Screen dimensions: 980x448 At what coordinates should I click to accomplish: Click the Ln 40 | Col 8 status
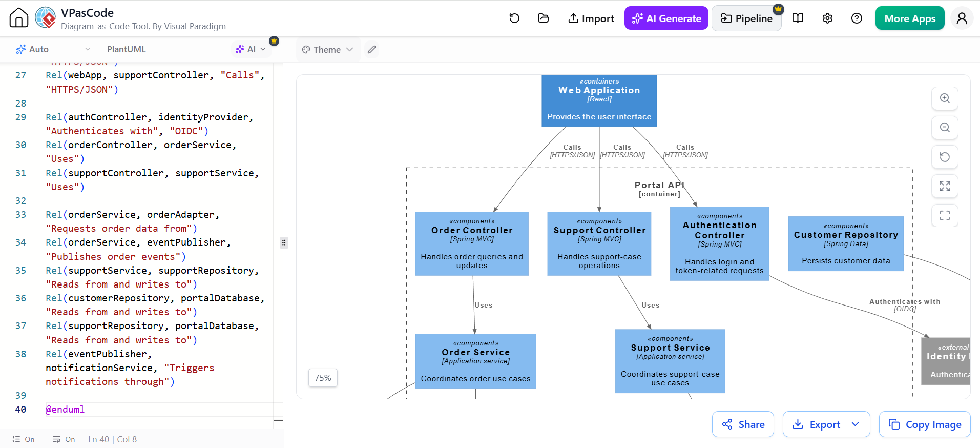point(112,439)
